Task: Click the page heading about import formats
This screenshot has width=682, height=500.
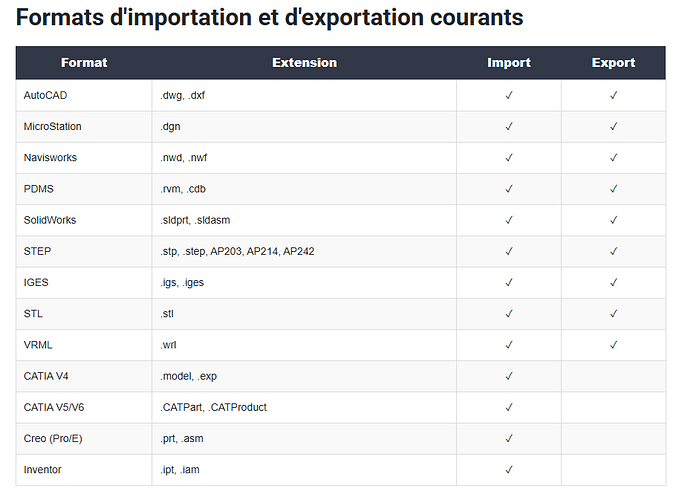Action: (x=270, y=18)
